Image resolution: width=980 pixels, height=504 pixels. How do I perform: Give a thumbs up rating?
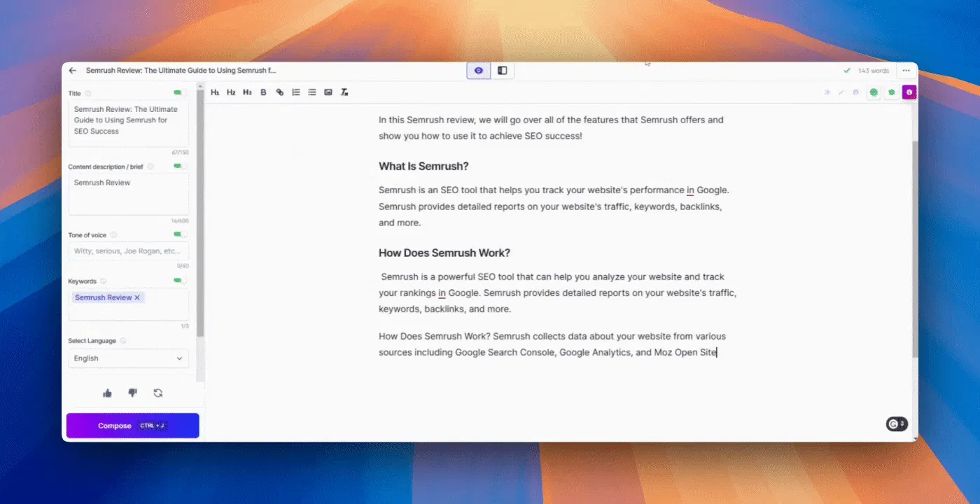[107, 393]
